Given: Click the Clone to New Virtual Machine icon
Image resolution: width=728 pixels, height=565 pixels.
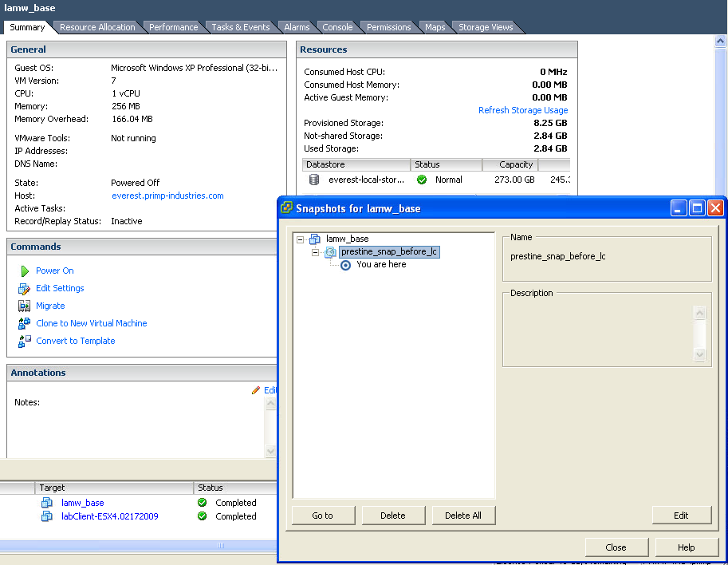Looking at the screenshot, I should 24,323.
